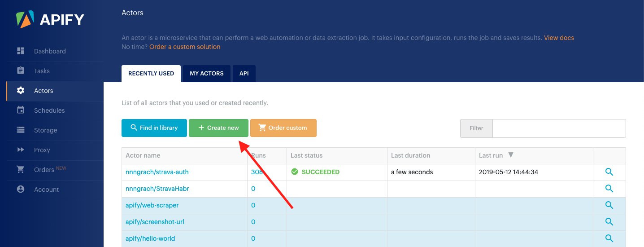Screen dimensions: 644x247
Task: Click runs count 0 for apify/hello-world
Action: 253,238
